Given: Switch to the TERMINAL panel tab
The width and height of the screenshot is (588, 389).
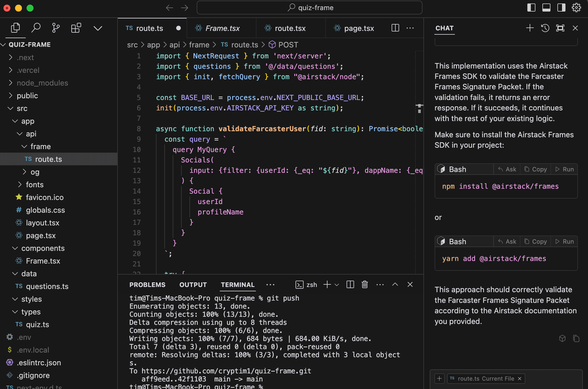Looking at the screenshot, I should pyautogui.click(x=238, y=285).
